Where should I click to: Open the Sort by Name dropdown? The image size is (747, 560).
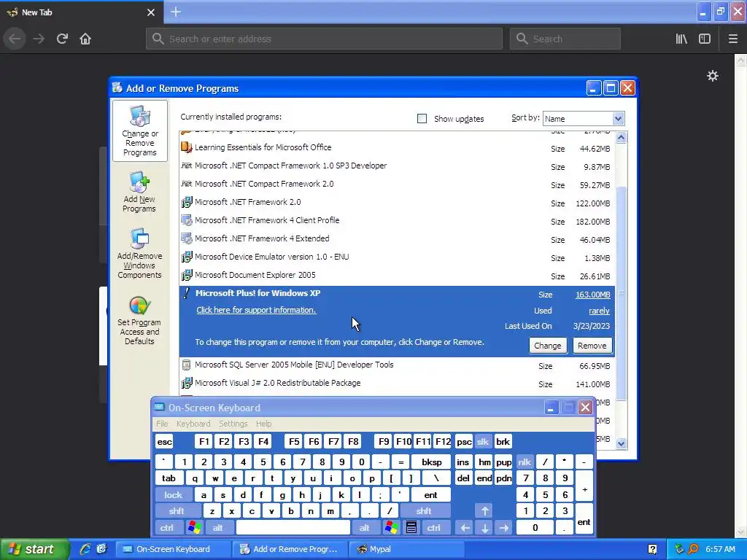[618, 119]
